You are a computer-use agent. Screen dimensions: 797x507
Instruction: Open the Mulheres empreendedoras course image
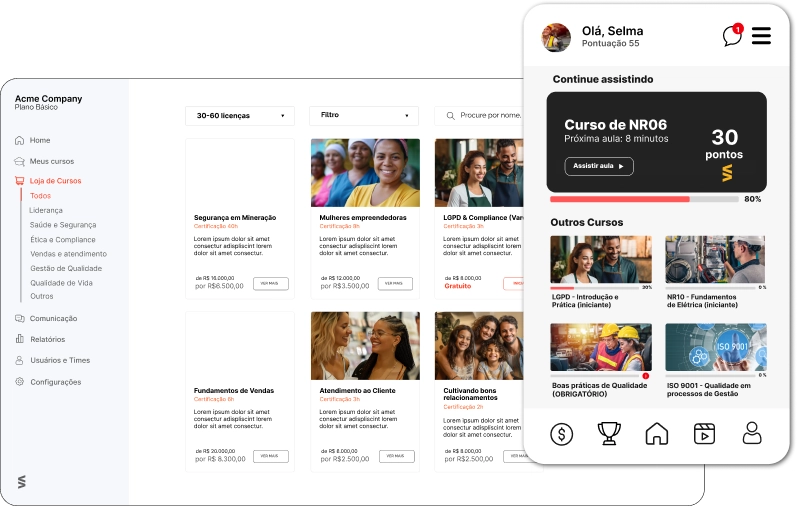click(365, 172)
